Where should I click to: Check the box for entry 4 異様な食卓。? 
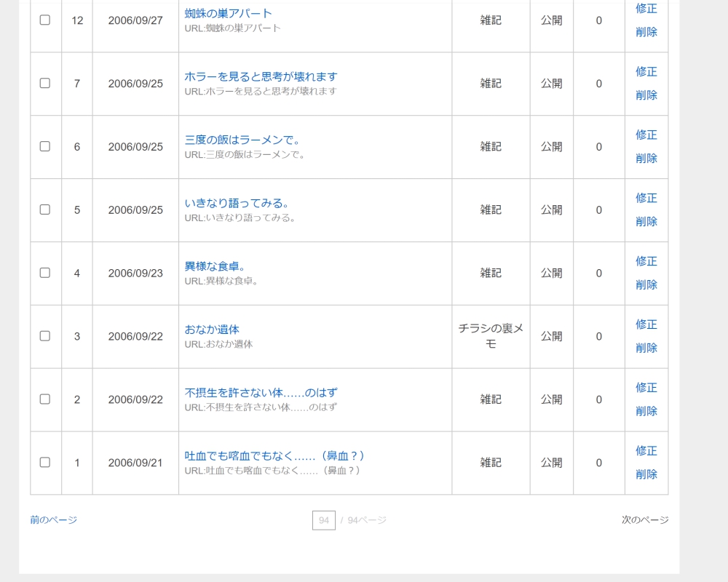pos(45,272)
